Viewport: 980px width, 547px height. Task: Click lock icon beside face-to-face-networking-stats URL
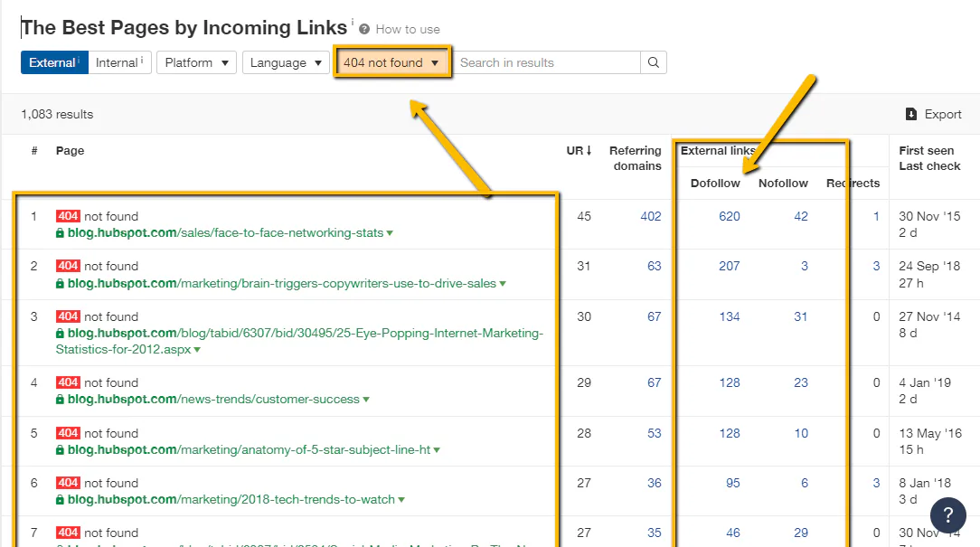point(60,233)
